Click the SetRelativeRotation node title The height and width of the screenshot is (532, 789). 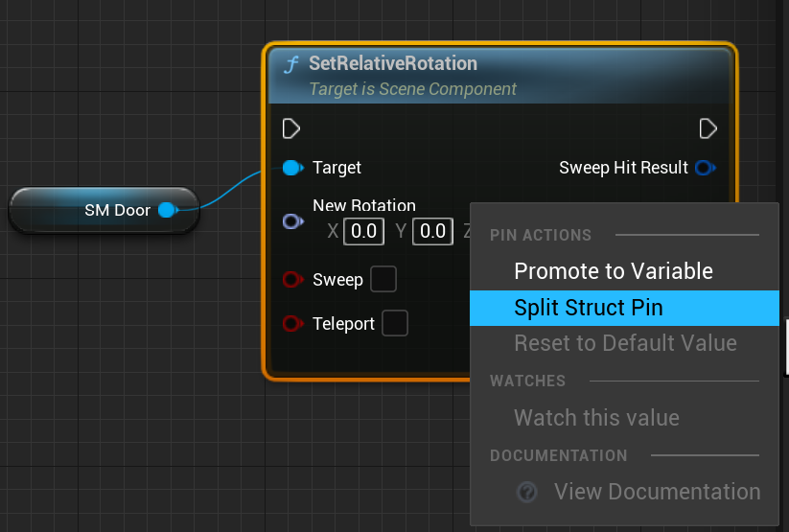coord(393,64)
